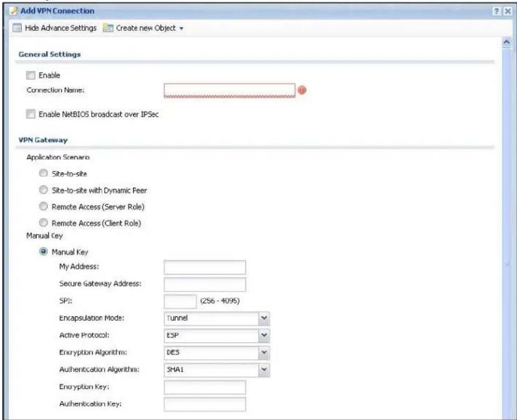This screenshot has width=517, height=420.
Task: Click the Manual Key section label
Action: point(45,236)
